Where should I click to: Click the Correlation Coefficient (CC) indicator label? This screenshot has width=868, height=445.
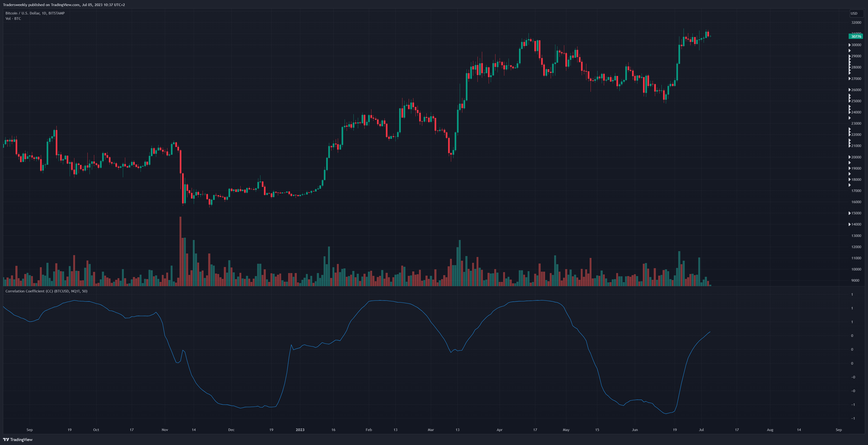click(46, 291)
